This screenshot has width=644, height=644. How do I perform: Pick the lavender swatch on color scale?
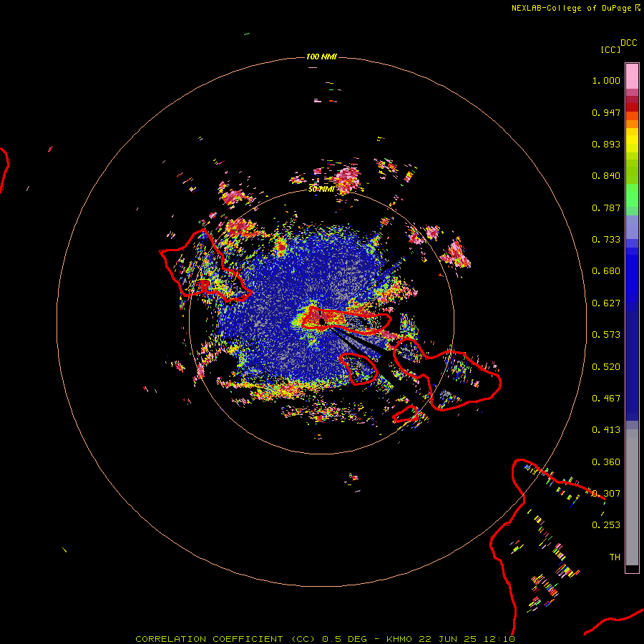click(632, 227)
